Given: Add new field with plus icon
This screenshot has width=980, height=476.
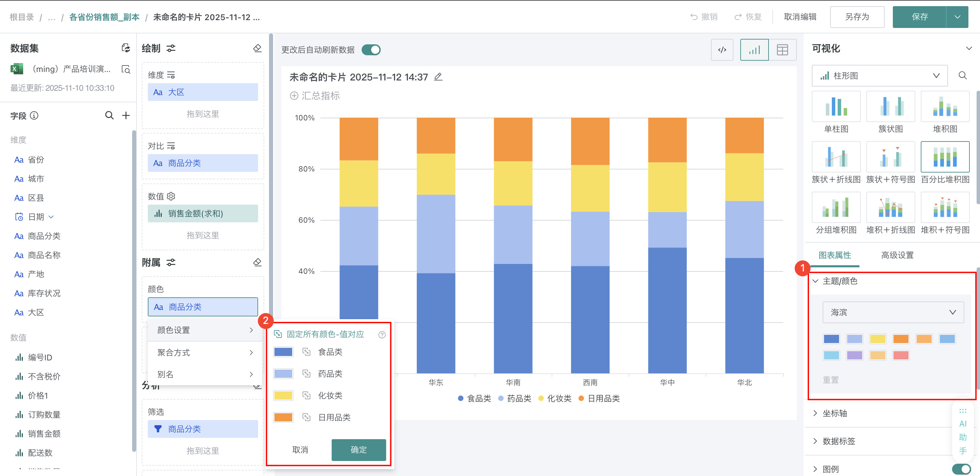Looking at the screenshot, I should (x=126, y=115).
